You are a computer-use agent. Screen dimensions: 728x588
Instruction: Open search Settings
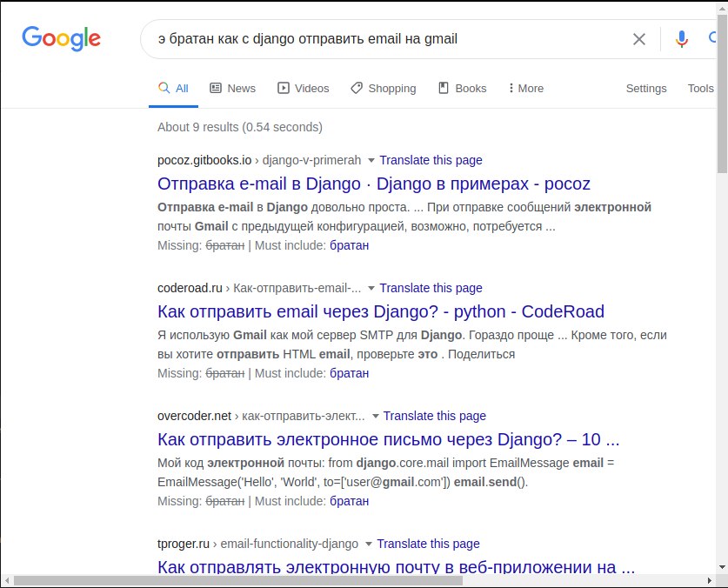pyautogui.click(x=646, y=88)
